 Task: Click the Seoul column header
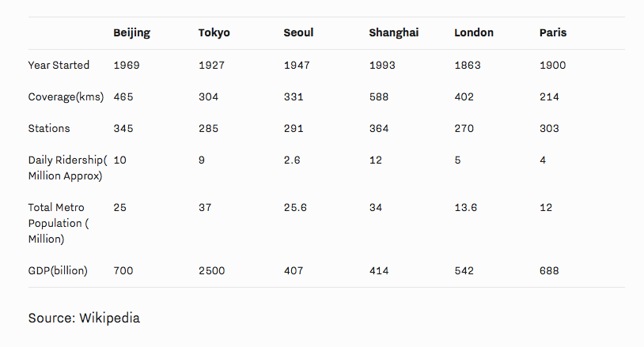point(298,33)
